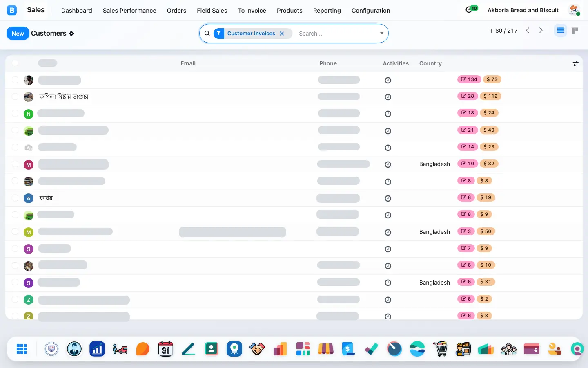
Task: Open the handshake CRM app in dock
Action: click(x=257, y=349)
